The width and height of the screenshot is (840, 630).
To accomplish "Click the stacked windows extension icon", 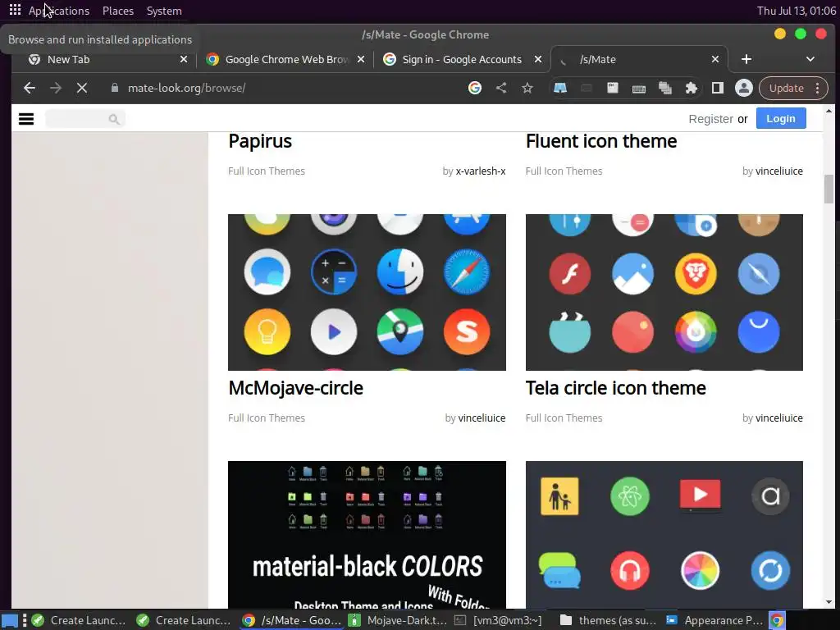I will 664,88.
